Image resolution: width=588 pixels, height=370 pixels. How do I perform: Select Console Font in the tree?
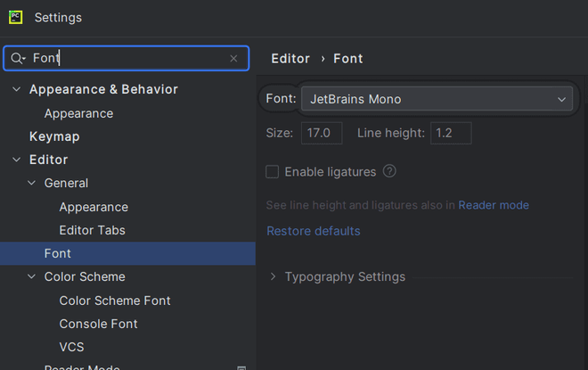click(x=98, y=324)
